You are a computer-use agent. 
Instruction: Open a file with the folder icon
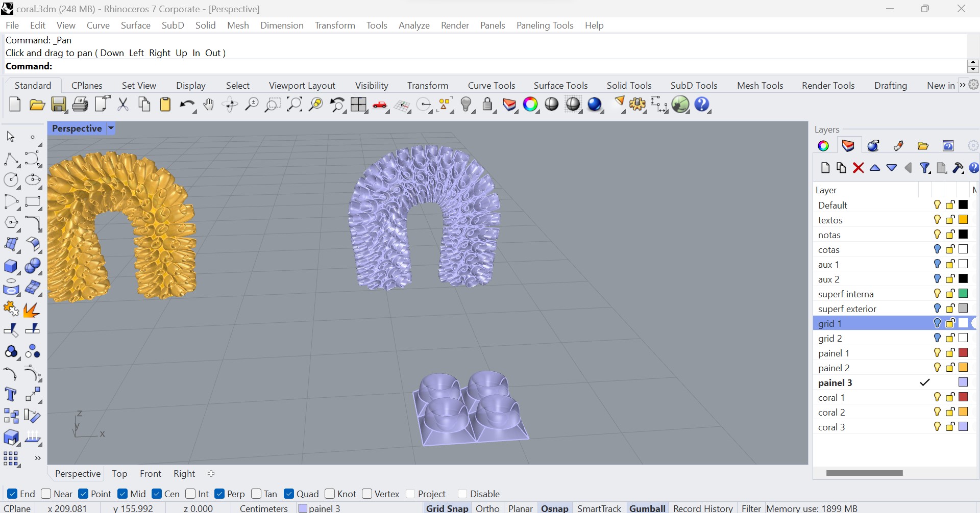click(x=37, y=105)
